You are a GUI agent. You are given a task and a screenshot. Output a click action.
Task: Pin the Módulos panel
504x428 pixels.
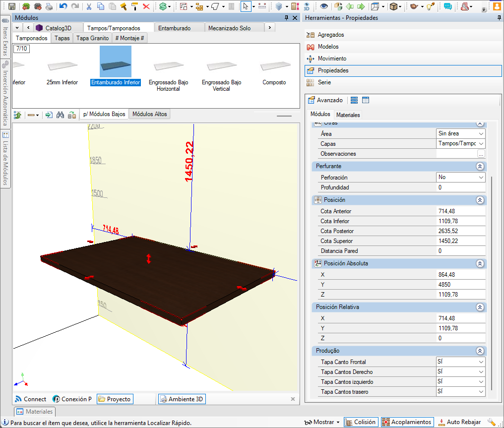286,18
